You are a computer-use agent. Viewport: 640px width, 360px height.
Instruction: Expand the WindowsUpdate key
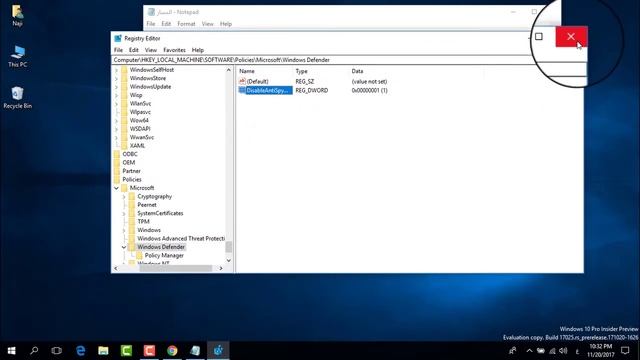click(x=116, y=87)
